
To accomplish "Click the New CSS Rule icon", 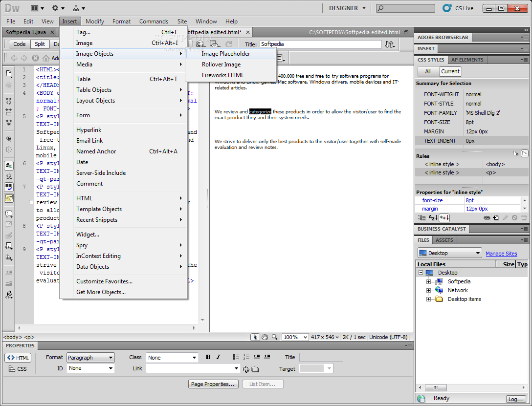I will point(496,218).
